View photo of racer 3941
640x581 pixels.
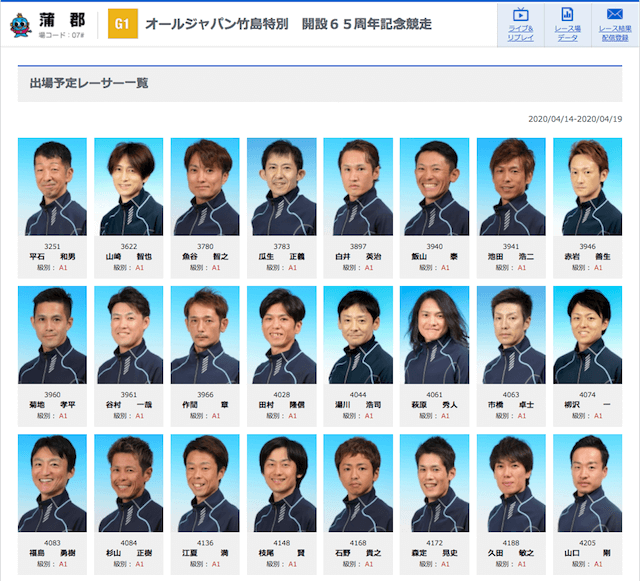coord(511,187)
